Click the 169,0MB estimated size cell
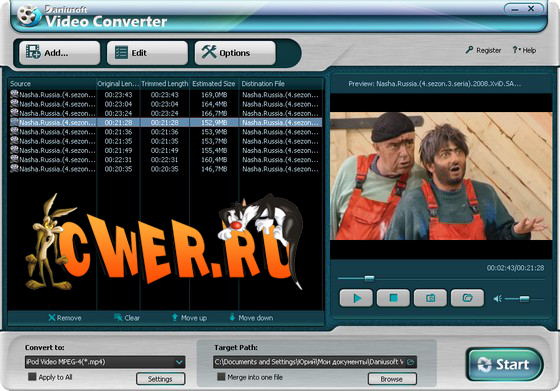This screenshot has height=391, width=560. click(214, 95)
